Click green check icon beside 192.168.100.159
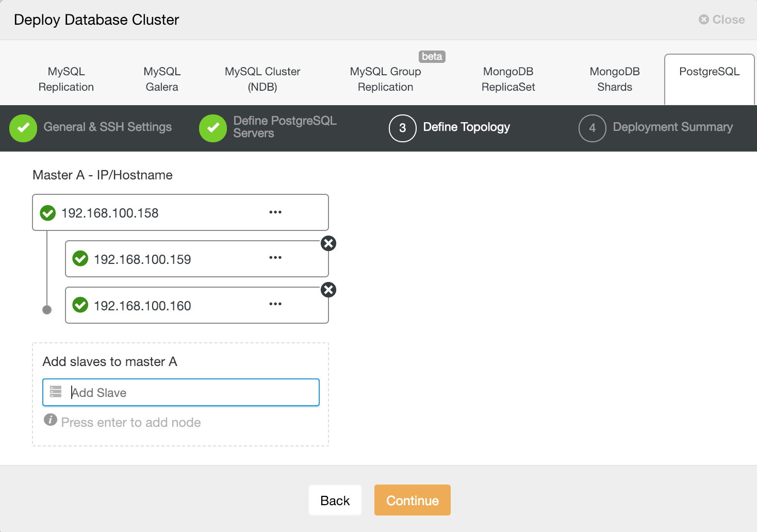The width and height of the screenshot is (757, 532). [80, 258]
